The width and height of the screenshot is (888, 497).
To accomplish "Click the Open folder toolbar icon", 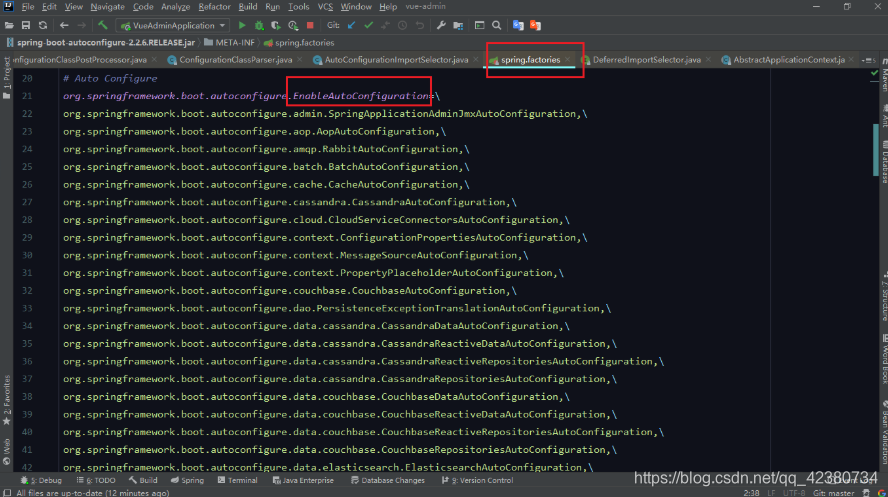I will coord(9,25).
